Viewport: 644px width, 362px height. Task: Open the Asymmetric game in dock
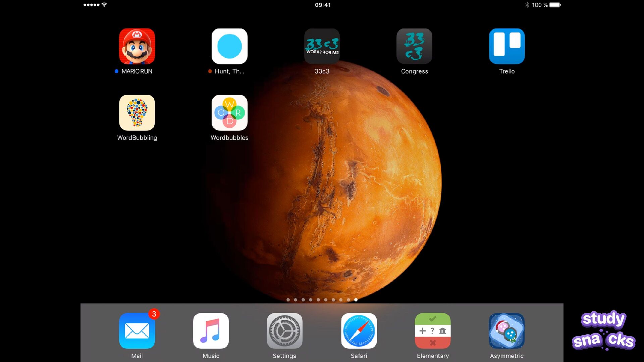(506, 331)
